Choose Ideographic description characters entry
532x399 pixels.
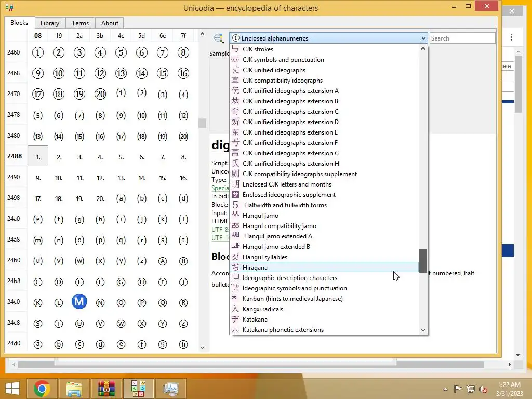coord(324,278)
